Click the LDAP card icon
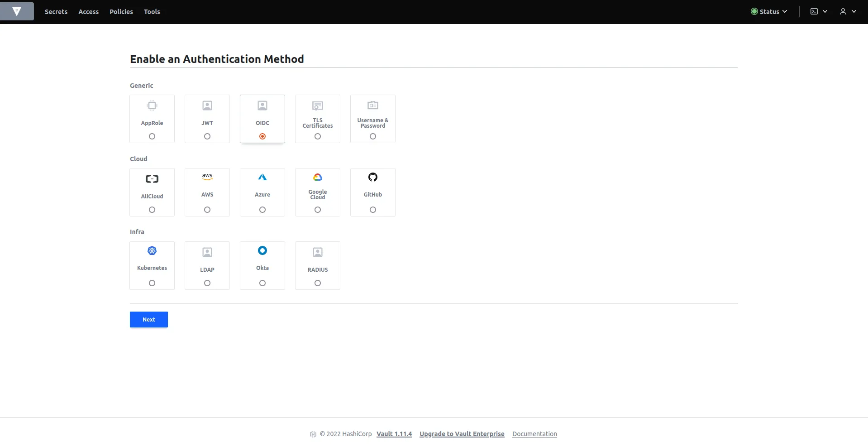The image size is (868, 447). [x=207, y=252]
